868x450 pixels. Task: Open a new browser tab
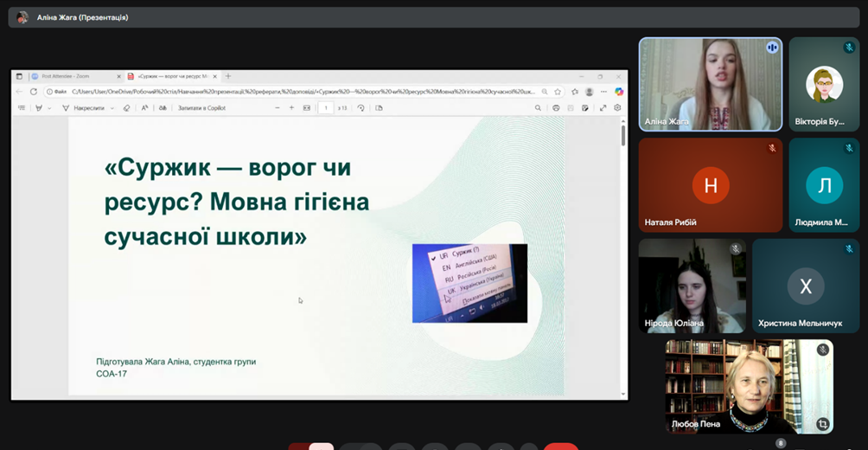[228, 76]
